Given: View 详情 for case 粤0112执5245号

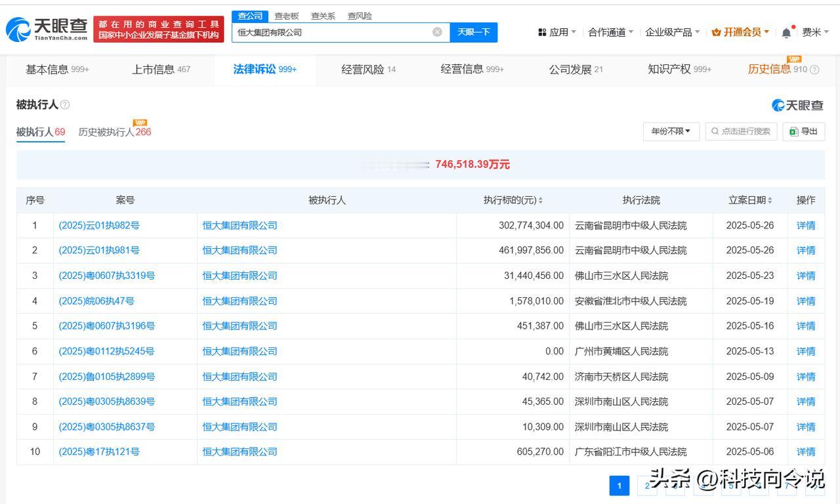Looking at the screenshot, I should [x=806, y=351].
